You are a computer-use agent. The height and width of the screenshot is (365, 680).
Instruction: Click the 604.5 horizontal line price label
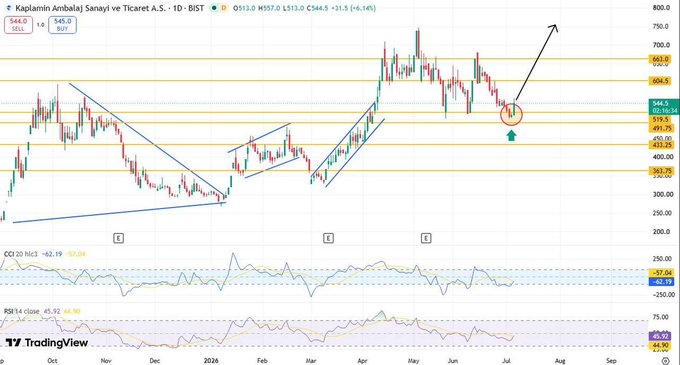(x=660, y=81)
